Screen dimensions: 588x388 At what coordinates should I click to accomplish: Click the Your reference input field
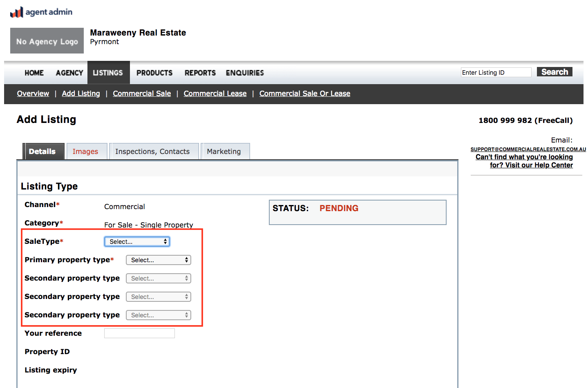point(139,333)
